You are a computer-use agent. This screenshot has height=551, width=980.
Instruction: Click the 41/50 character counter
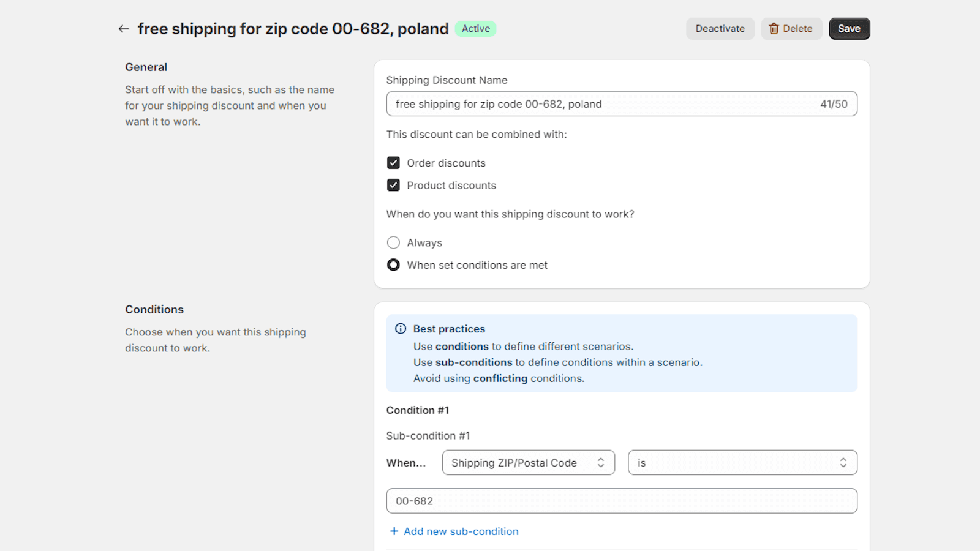click(x=834, y=104)
